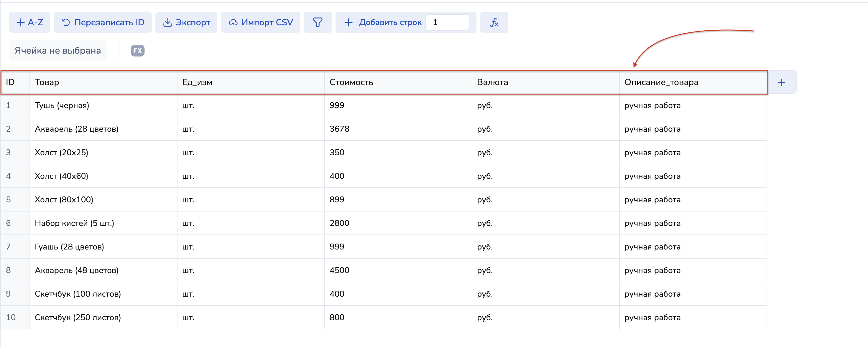
Task: Open Импорт CSV upload
Action: (x=260, y=22)
